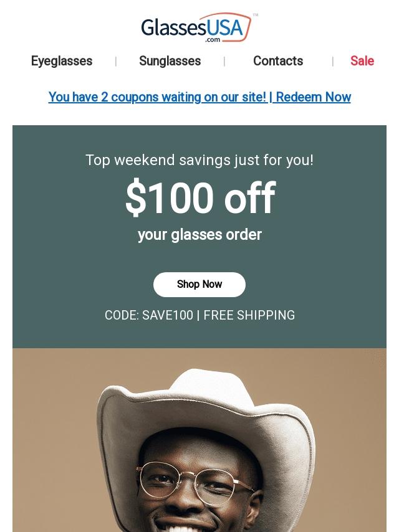The width and height of the screenshot is (399, 532).
Task: Click the Redeem Now link
Action: [x=313, y=97]
